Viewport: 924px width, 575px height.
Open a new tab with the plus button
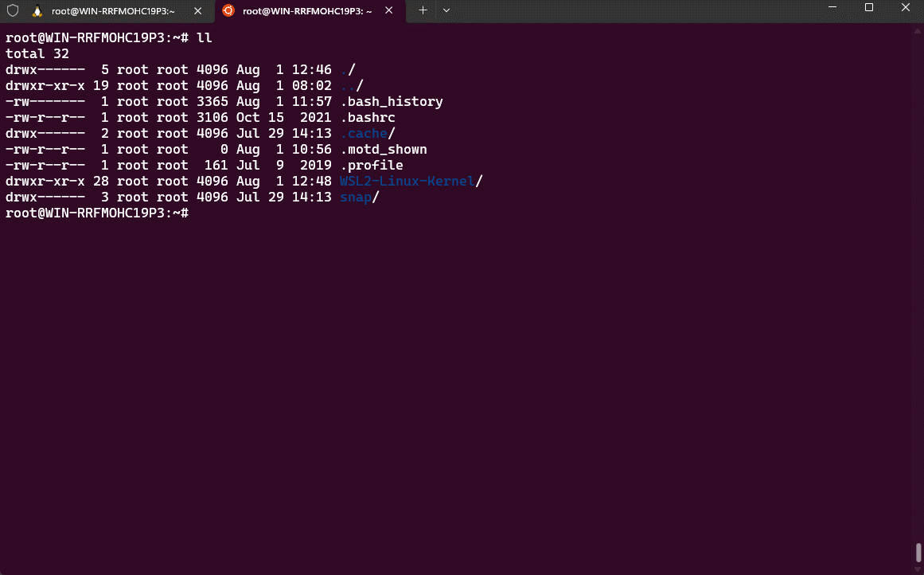(423, 10)
